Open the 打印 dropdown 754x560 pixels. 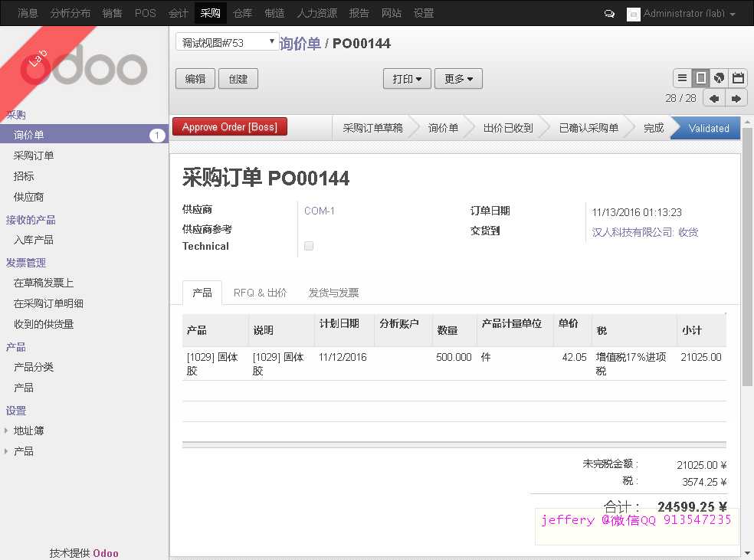(x=407, y=79)
